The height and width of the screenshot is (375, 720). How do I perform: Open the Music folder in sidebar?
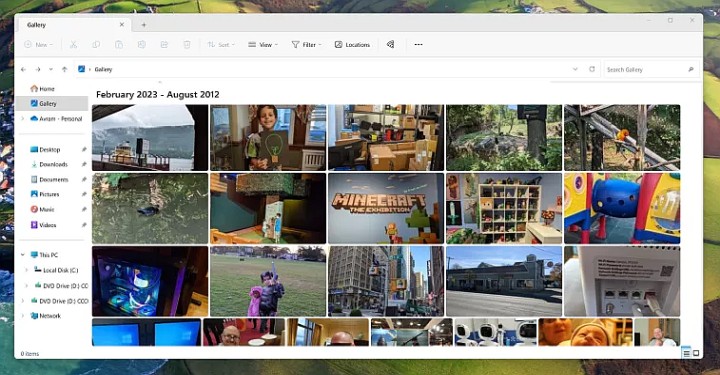[x=43, y=209]
